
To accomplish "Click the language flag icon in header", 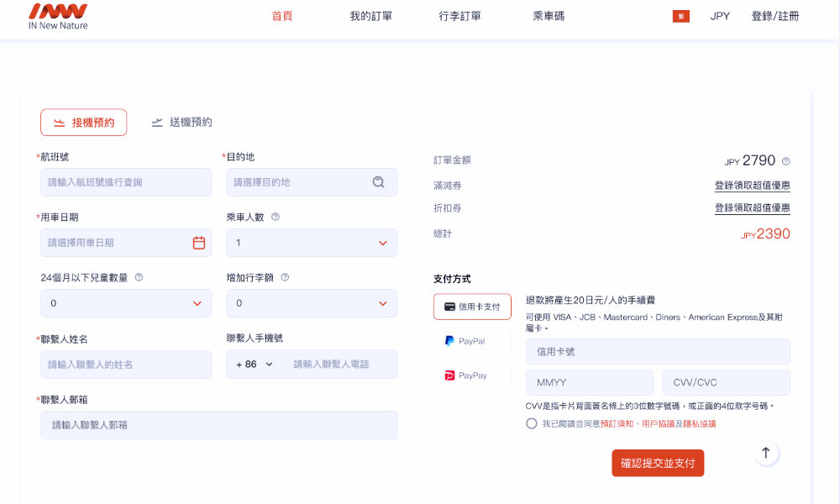I will coord(681,16).
